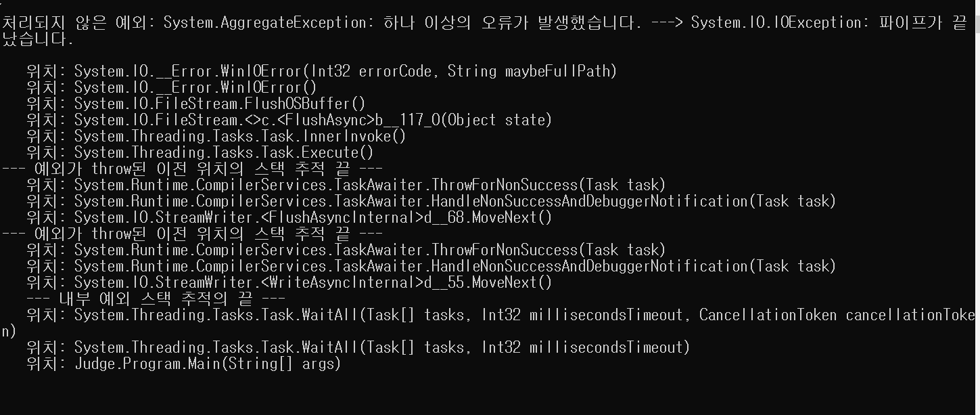
Task: Click the first '예외가 throw된 이전 위치' separator line
Action: tap(192, 169)
